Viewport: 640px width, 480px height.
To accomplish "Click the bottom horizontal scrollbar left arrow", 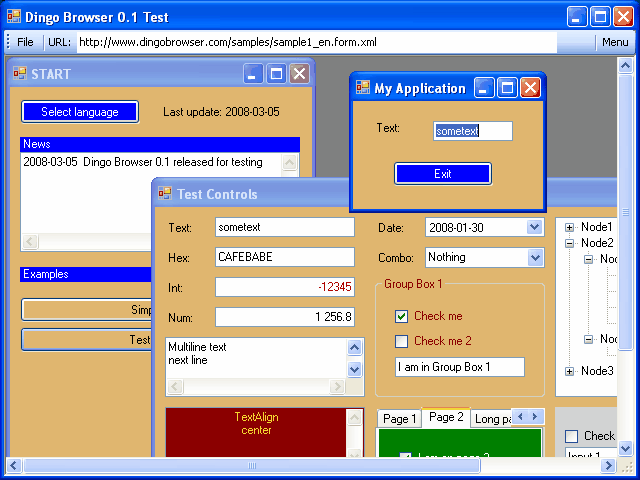I will pos(14,465).
